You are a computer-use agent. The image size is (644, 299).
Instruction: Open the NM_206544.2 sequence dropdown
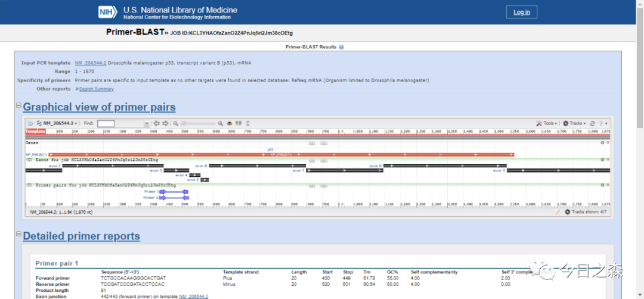point(57,123)
